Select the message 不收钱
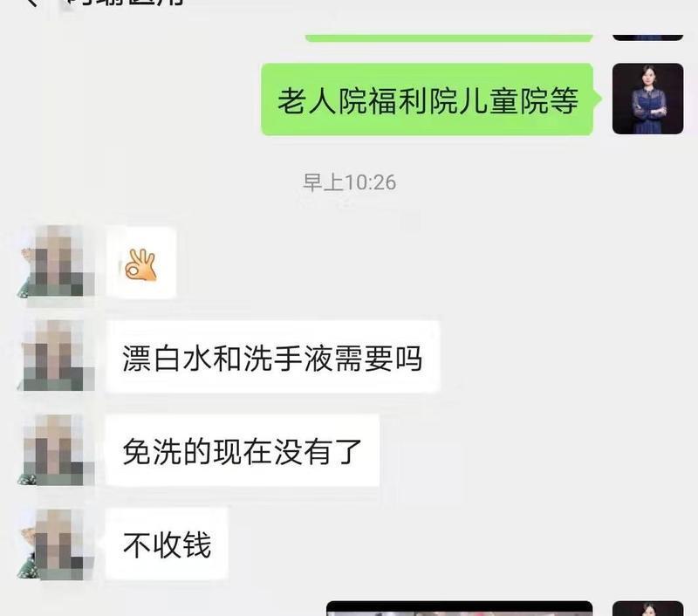Image resolution: width=698 pixels, height=616 pixels. [167, 544]
